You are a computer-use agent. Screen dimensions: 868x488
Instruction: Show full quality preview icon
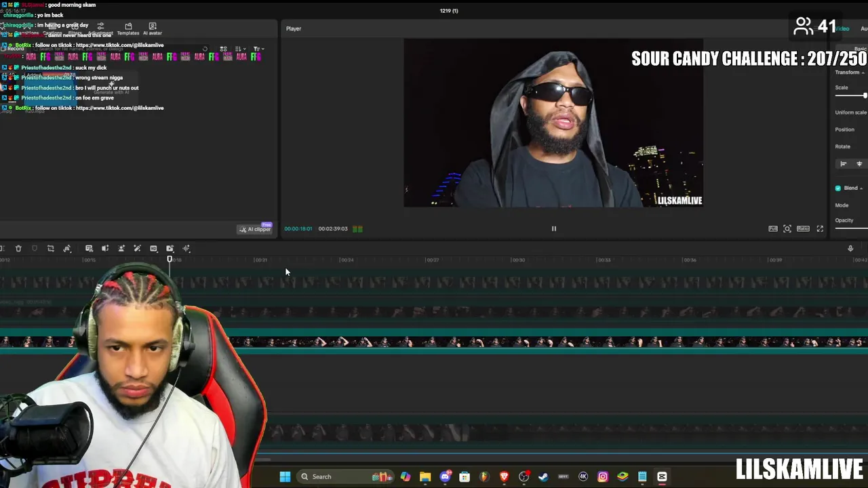773,229
